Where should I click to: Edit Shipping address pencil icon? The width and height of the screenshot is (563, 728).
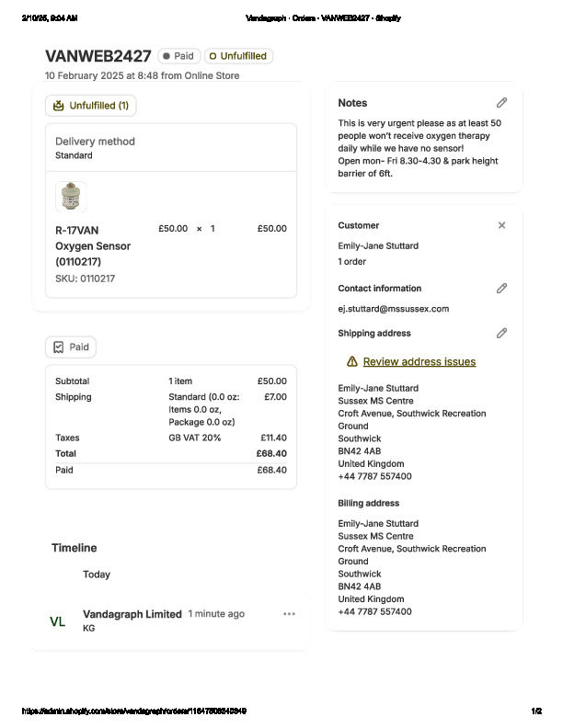(x=501, y=334)
